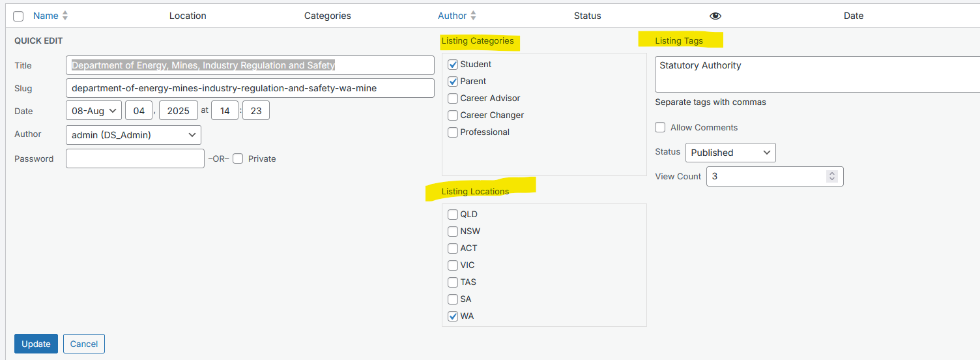This screenshot has width=980, height=360.
Task: Tick the Private checkbox
Action: (238, 158)
